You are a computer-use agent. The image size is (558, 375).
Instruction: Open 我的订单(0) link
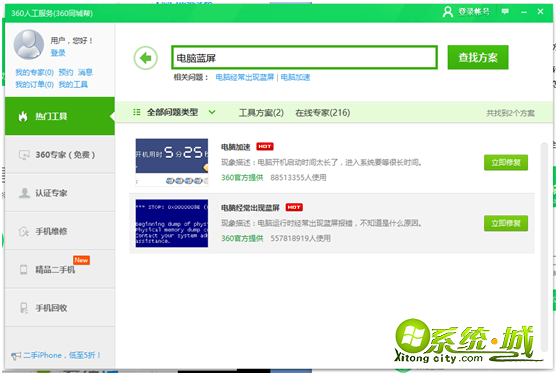35,85
